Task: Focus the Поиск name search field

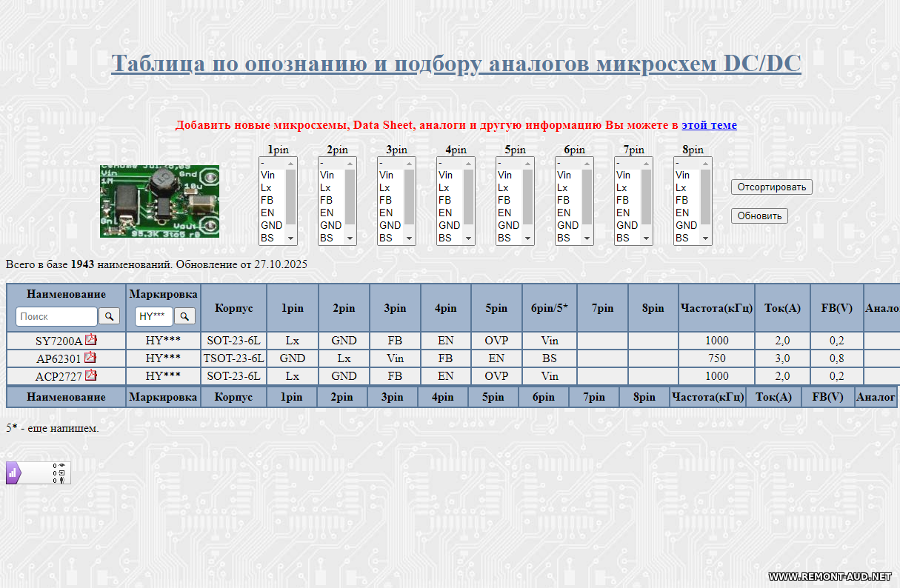Action: tap(56, 316)
